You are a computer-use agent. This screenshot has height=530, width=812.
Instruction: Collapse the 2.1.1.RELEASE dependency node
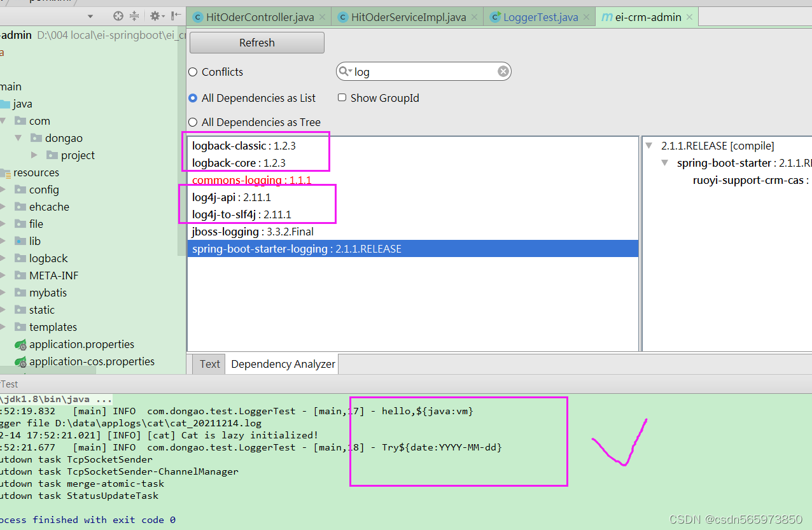click(x=648, y=145)
